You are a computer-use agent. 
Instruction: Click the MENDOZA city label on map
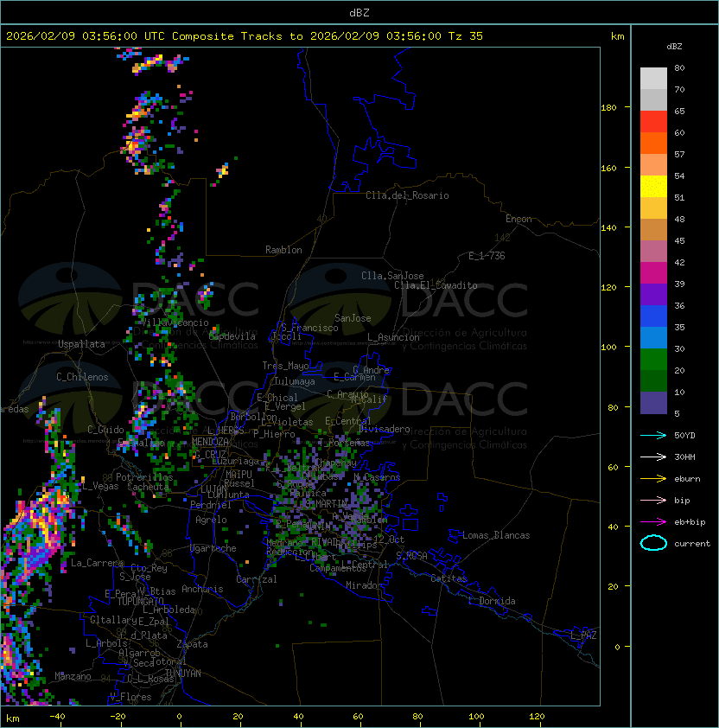(x=211, y=441)
